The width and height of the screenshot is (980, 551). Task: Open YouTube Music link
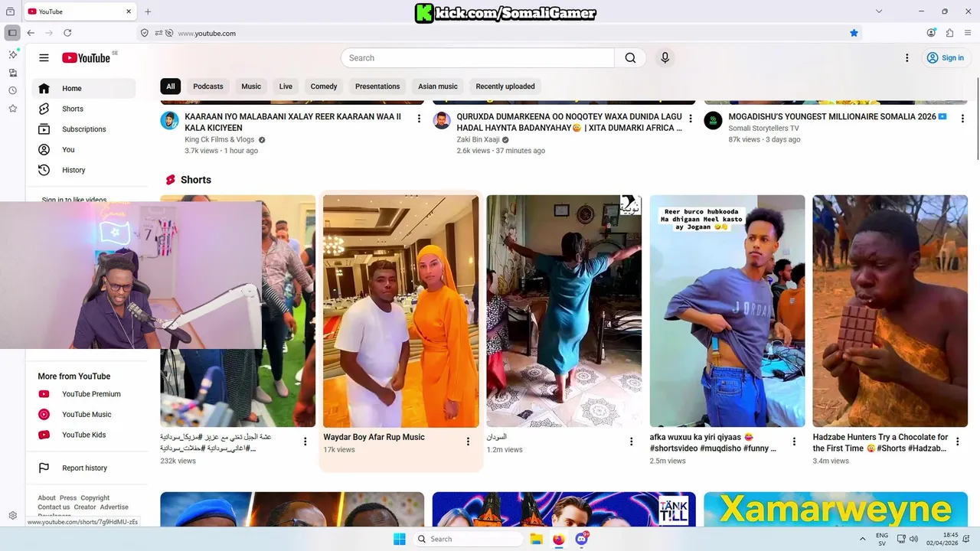(83, 415)
